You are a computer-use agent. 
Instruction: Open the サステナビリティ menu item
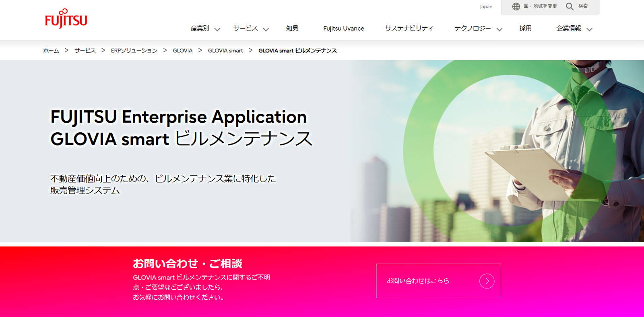pyautogui.click(x=409, y=28)
